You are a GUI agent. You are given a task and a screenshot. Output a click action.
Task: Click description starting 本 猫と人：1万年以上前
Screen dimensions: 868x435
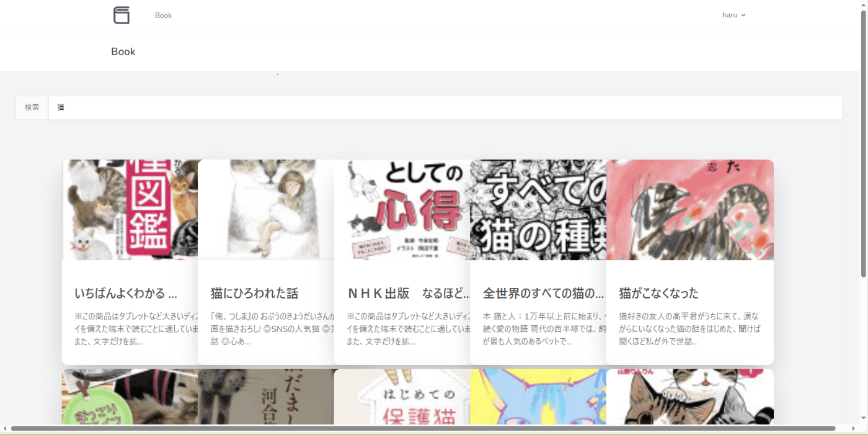pyautogui.click(x=544, y=329)
